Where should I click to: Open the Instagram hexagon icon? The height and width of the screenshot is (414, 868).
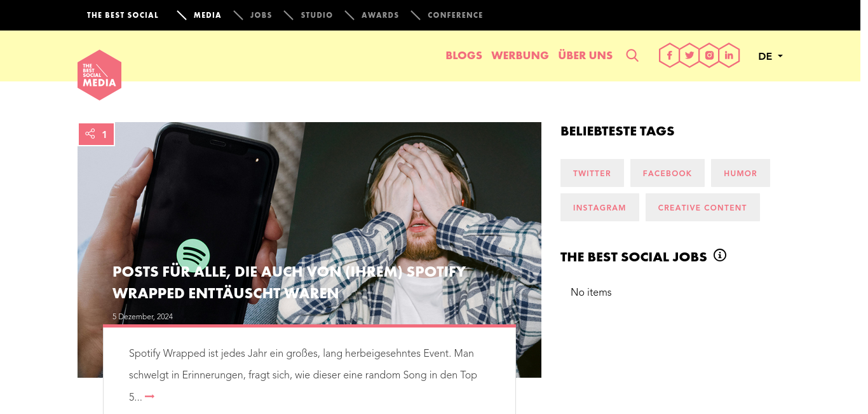pyautogui.click(x=710, y=55)
